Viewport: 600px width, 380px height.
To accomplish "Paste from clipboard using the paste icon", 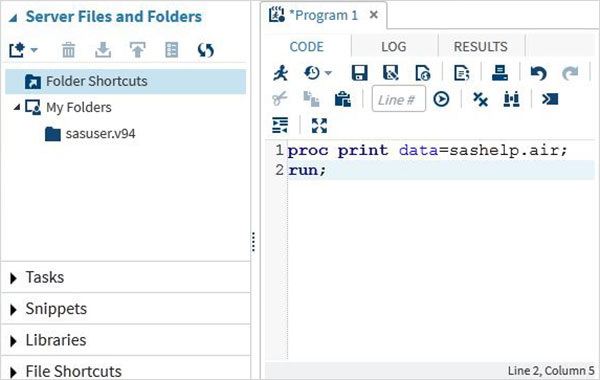I will [x=343, y=99].
